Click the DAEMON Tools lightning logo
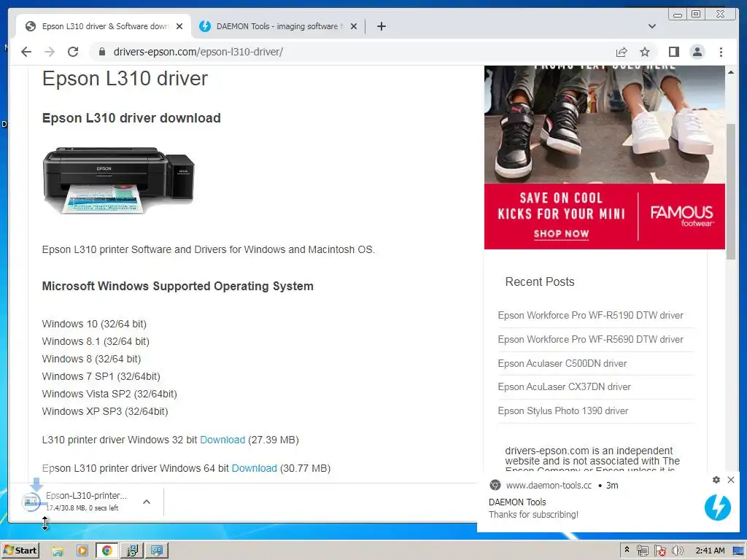 pos(718,507)
